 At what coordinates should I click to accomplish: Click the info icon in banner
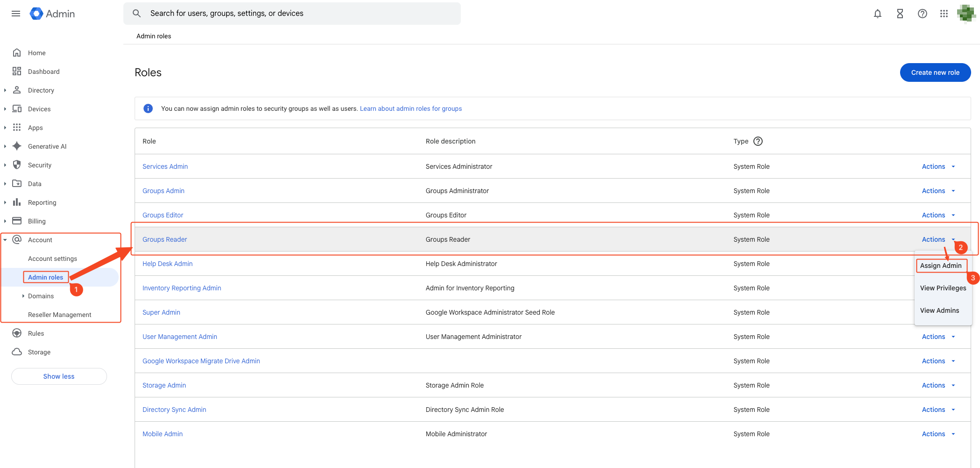coord(148,108)
